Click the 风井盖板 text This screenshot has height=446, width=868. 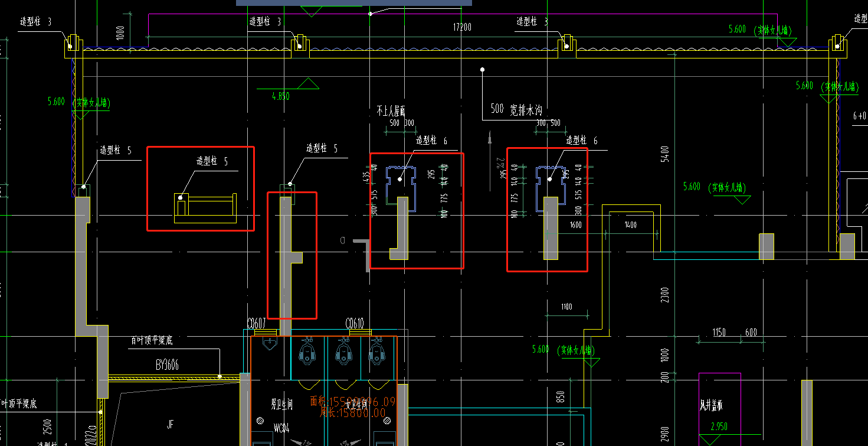coord(711,406)
